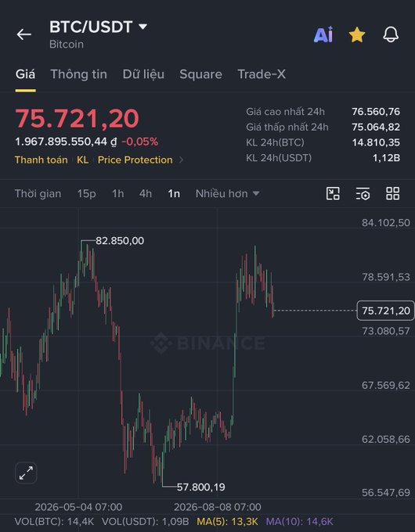Open the chart drawing tools icon
This screenshot has width=415, height=532.
click(333, 193)
